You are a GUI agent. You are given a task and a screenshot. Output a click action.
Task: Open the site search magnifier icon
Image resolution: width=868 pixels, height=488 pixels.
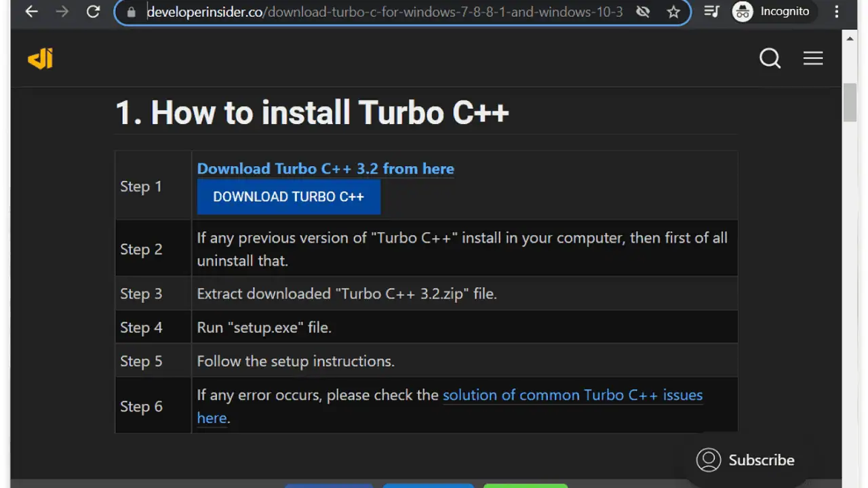(x=770, y=58)
